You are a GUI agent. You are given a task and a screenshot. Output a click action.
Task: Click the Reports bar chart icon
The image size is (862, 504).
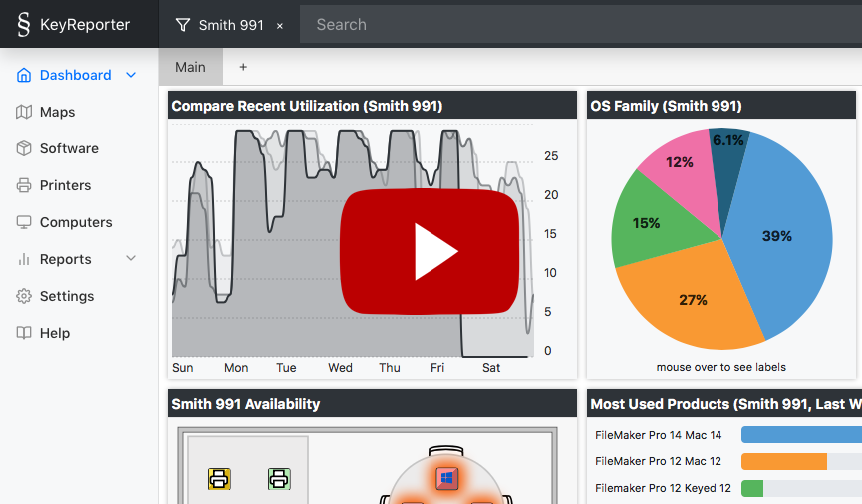(24, 259)
